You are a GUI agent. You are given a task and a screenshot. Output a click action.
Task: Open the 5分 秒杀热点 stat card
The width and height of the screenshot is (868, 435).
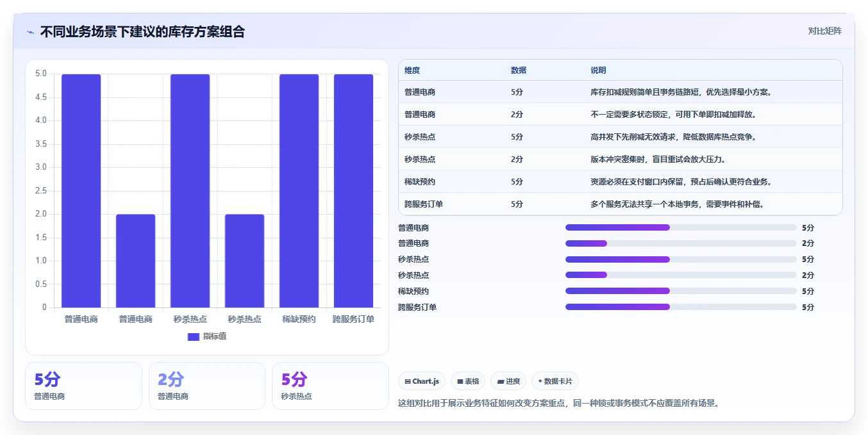coord(330,386)
